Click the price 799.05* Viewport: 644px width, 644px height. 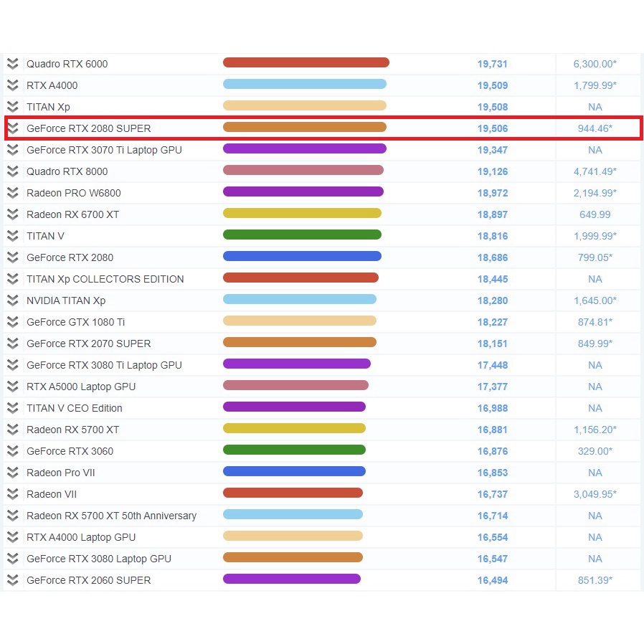(x=595, y=257)
